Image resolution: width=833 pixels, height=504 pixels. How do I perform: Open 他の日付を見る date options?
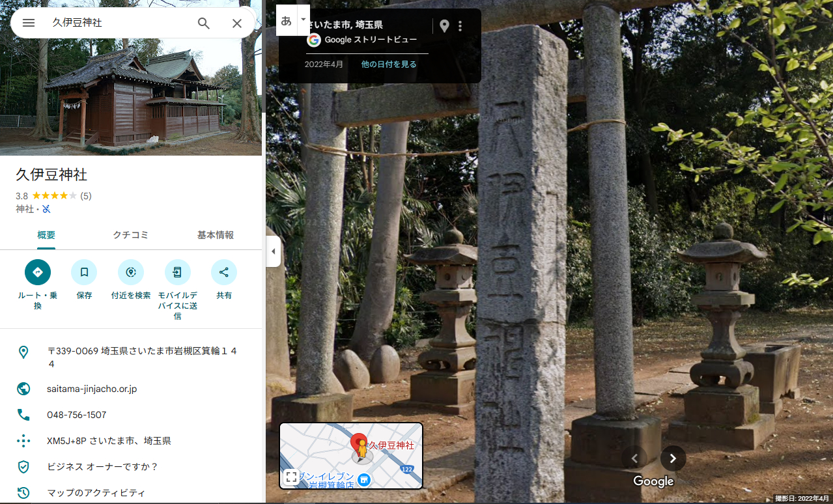[x=389, y=64]
